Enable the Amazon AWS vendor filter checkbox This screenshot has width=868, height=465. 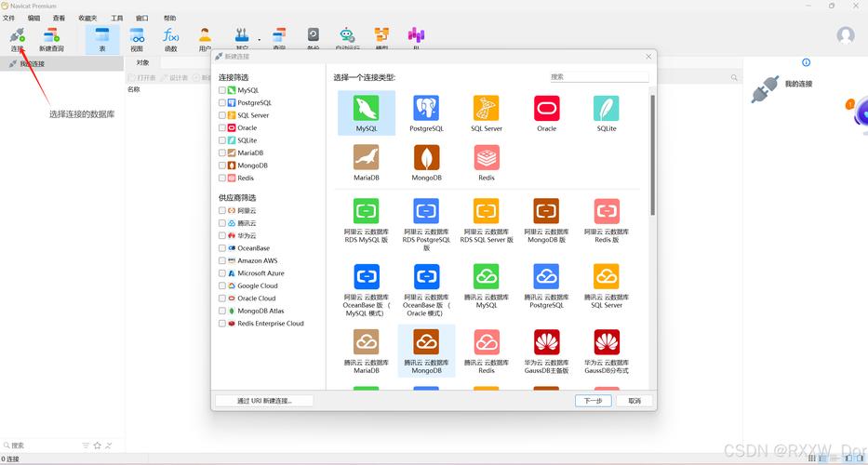tap(222, 260)
